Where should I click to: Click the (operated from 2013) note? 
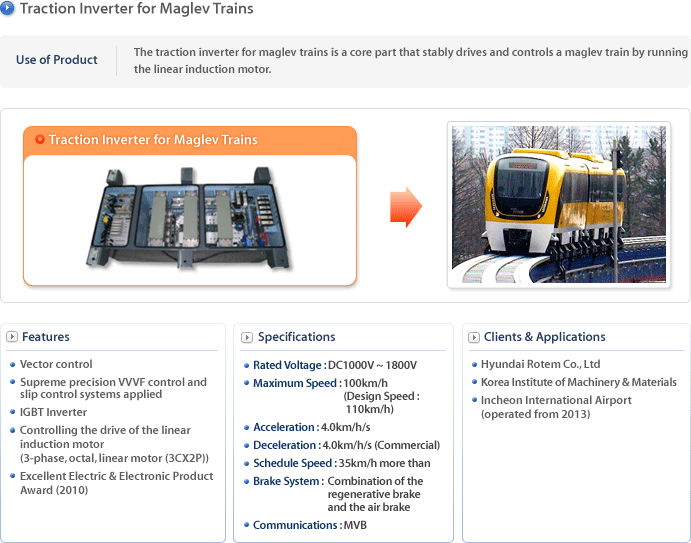[535, 414]
